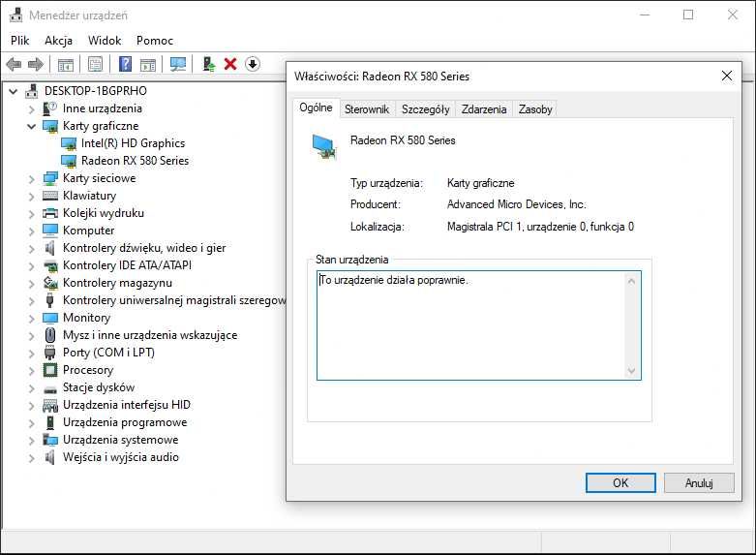Screen dimensions: 756x555
Task: Select the Ogólne tab
Action: [316, 108]
